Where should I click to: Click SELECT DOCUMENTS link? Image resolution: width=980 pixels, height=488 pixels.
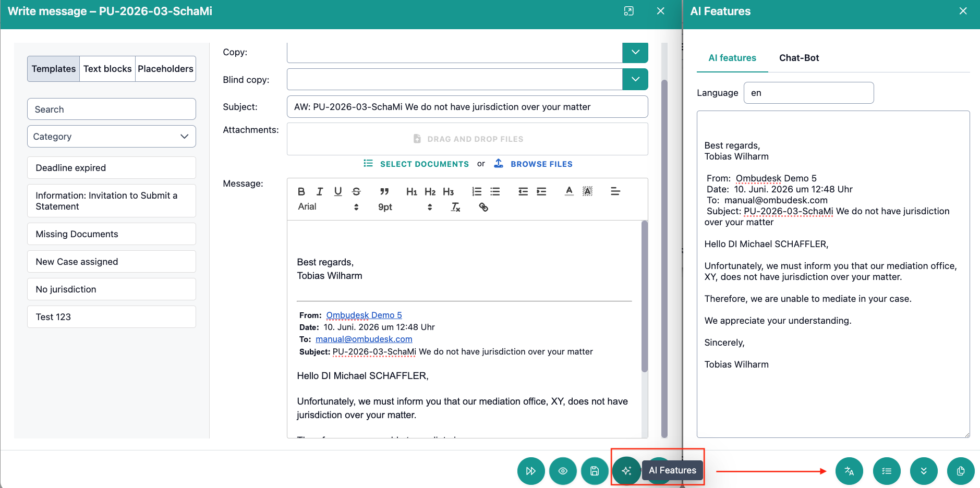tap(416, 164)
